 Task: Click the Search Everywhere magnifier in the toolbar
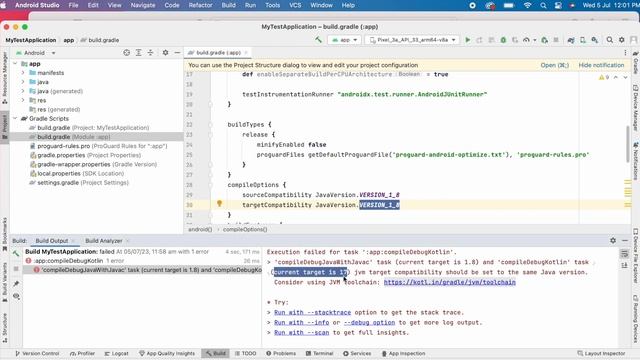(609, 40)
